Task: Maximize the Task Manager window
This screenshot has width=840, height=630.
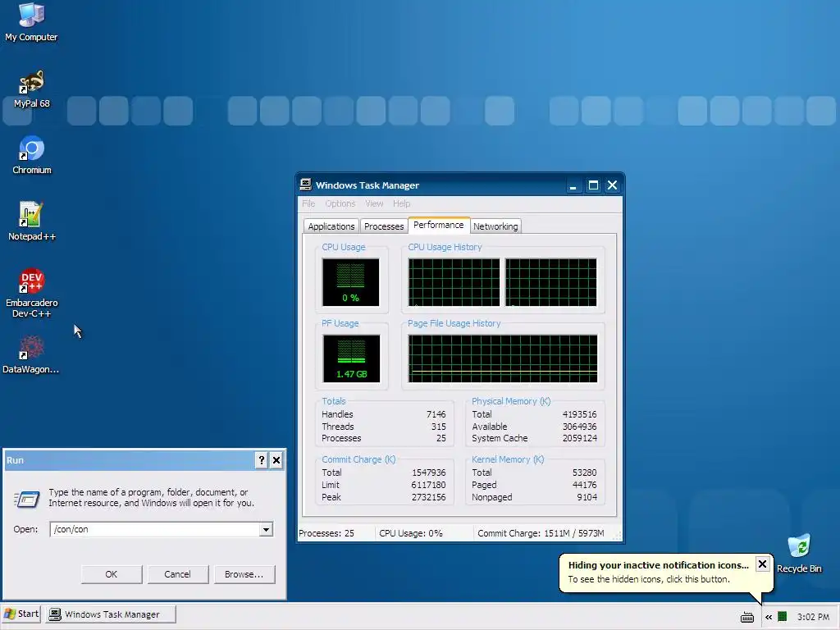Action: (593, 185)
